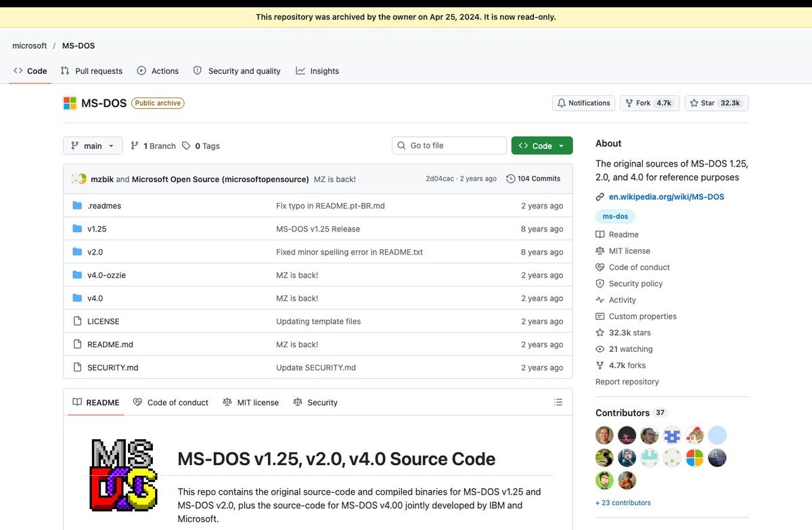The height and width of the screenshot is (530, 812).
Task: Open the LICENSE file
Action: click(x=103, y=322)
